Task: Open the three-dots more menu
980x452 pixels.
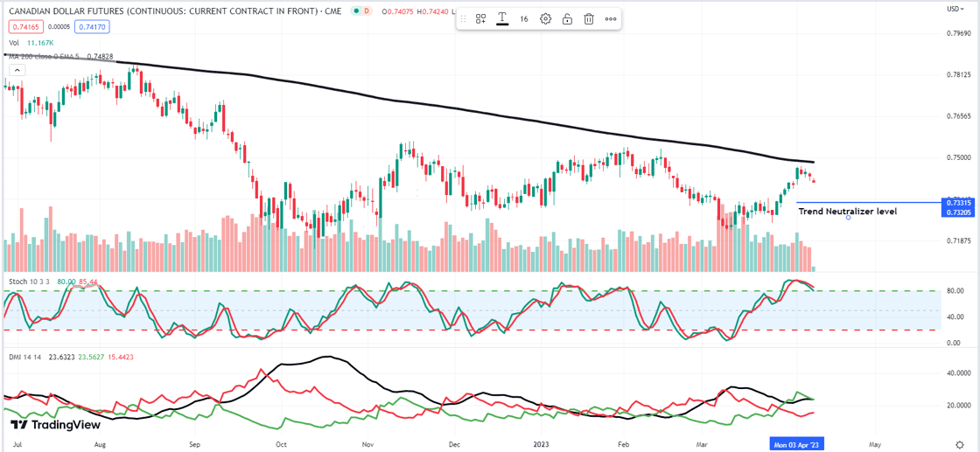Action: click(611, 19)
